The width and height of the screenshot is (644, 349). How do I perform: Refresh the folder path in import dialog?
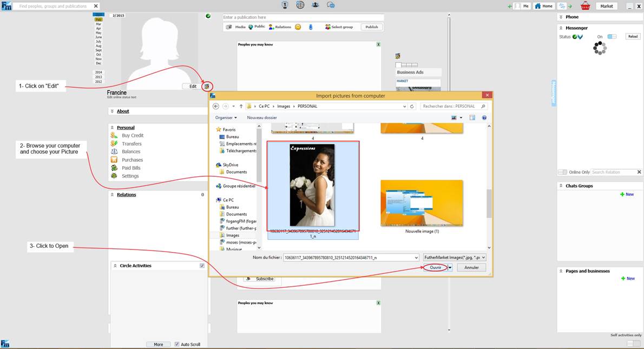click(x=412, y=107)
